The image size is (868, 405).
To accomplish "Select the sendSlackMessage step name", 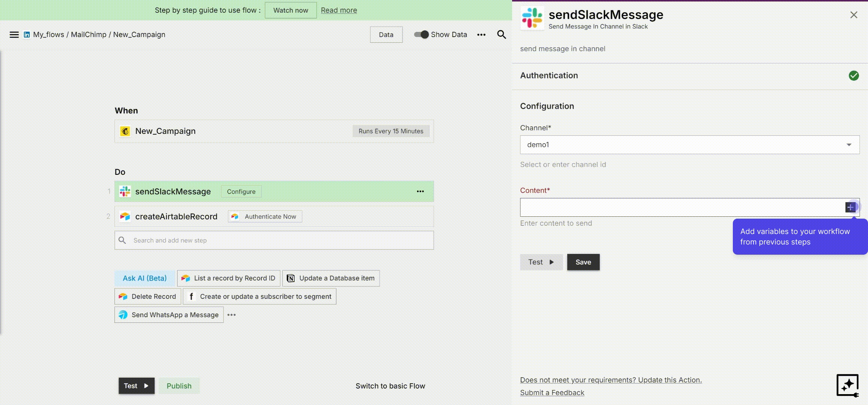I will [x=173, y=192].
